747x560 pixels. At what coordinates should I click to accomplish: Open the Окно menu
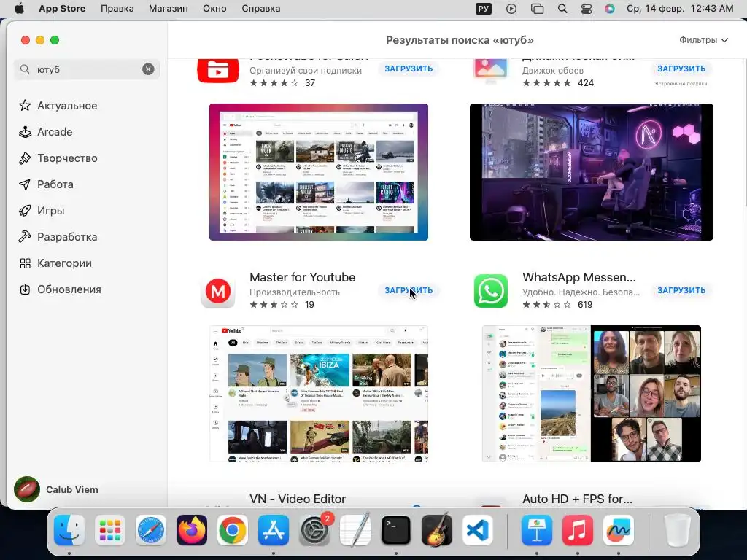click(214, 9)
